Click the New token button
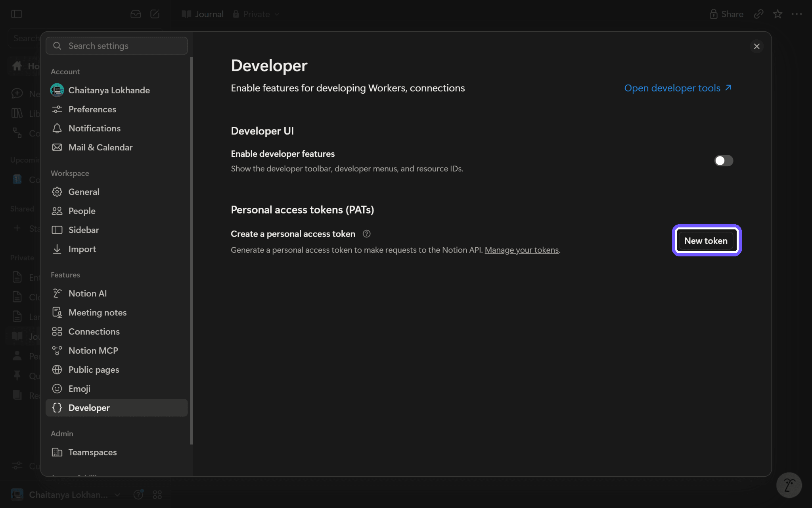Viewport: 812px width, 508px height. click(706, 241)
